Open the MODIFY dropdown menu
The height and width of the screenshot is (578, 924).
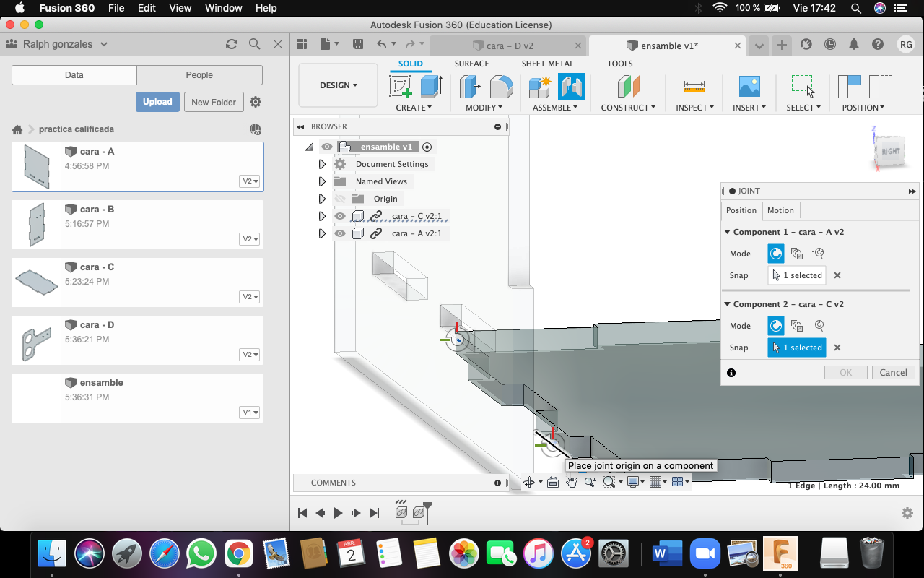coord(484,108)
